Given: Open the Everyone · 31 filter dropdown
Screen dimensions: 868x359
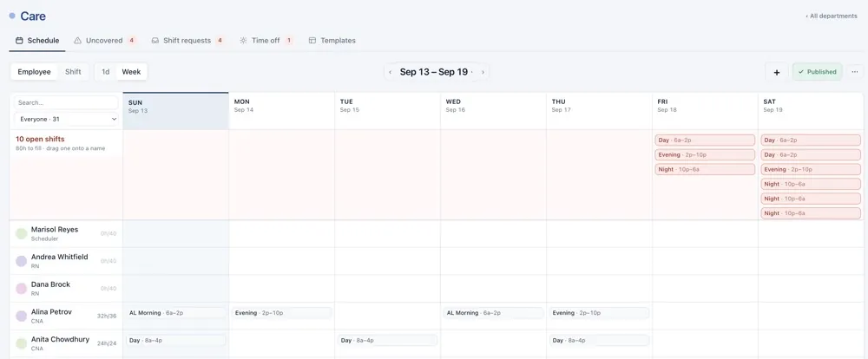Looking at the screenshot, I should click(66, 119).
